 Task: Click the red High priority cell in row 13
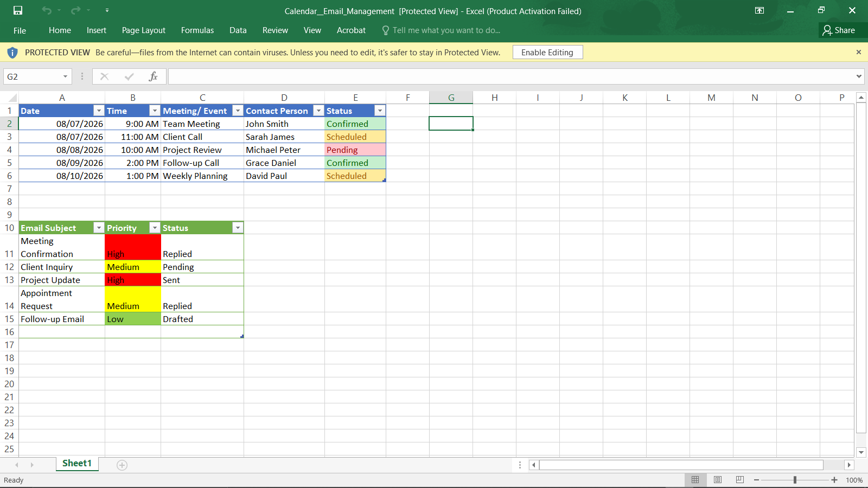(x=133, y=280)
